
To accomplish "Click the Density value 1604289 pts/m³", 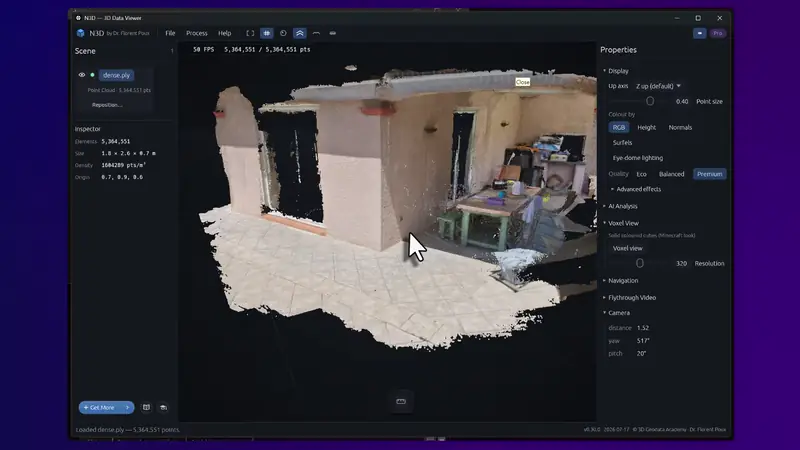I will point(123,165).
